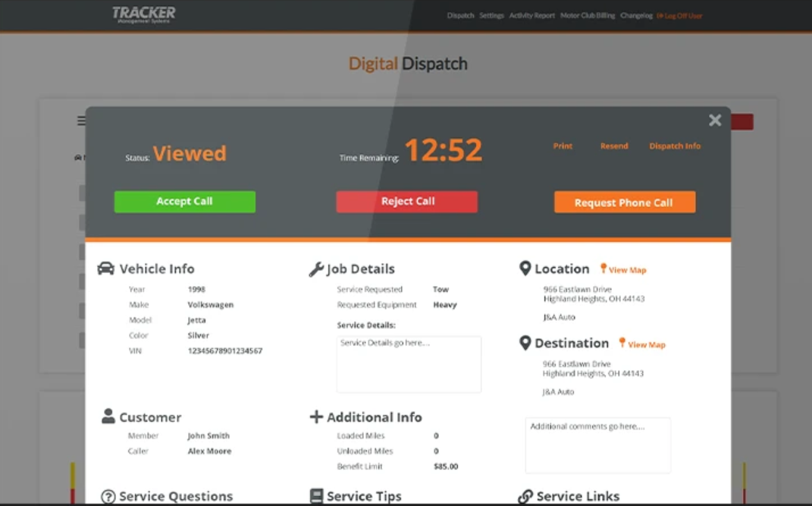
Task: Open the Activity Report page
Action: coord(531,14)
